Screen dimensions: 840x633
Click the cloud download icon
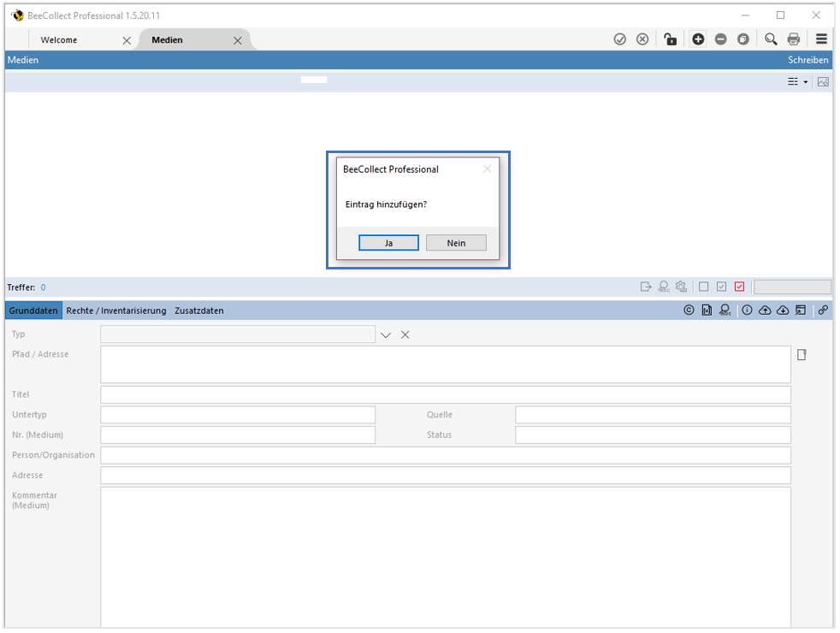[782, 311]
